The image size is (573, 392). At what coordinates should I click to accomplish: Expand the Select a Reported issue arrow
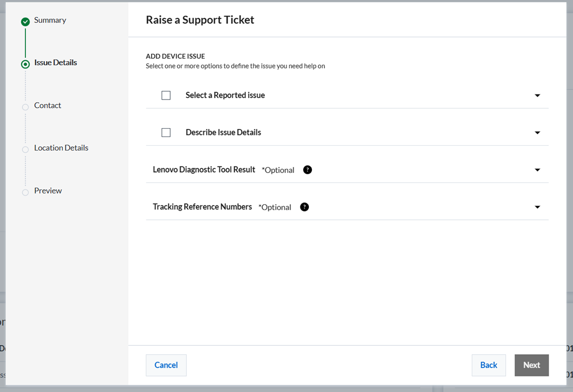coord(537,95)
